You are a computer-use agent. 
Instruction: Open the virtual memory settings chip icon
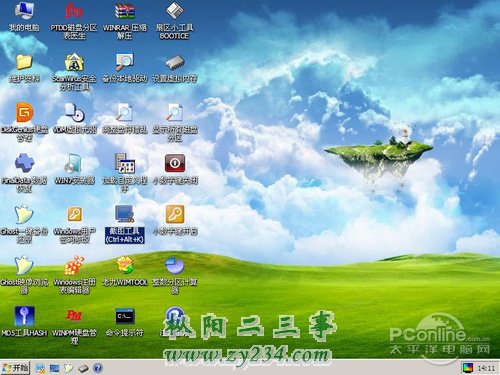(x=174, y=62)
